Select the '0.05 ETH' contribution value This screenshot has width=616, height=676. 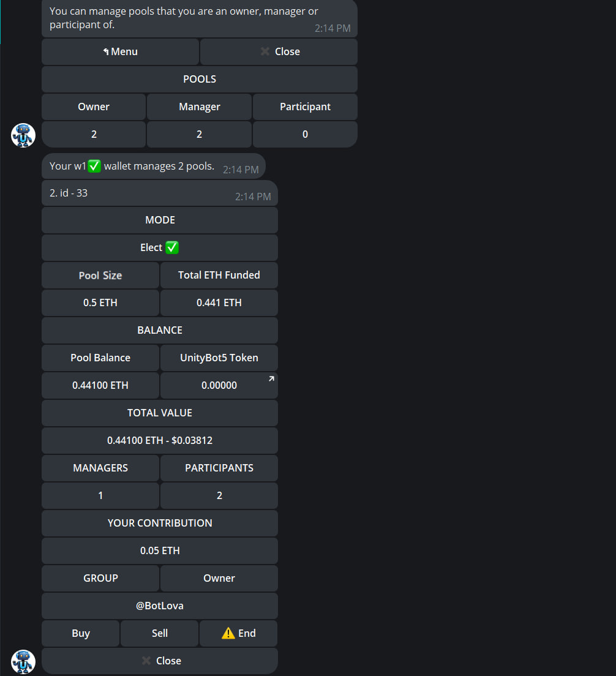(x=160, y=552)
